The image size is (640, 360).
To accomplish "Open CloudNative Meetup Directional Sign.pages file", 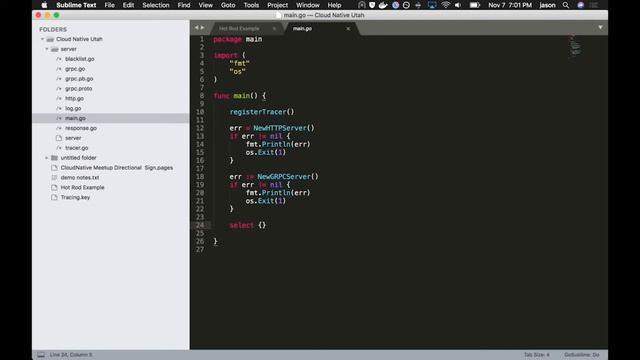I will click(x=116, y=168).
